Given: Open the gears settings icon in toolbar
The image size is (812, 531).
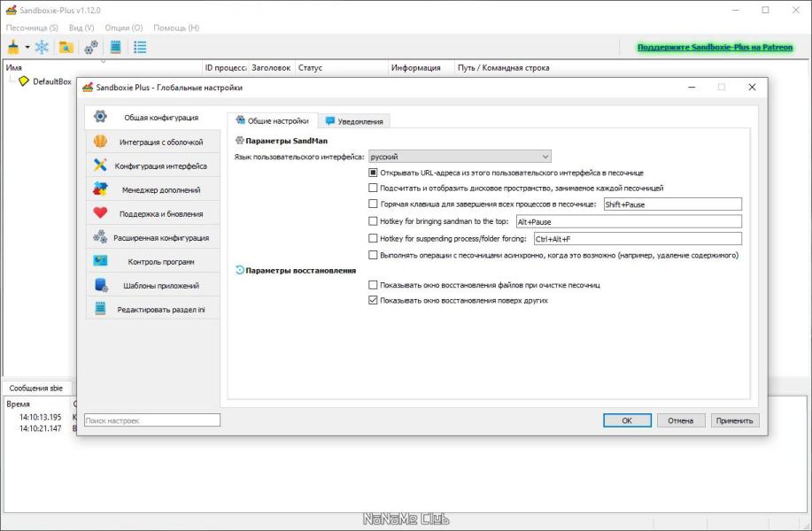Looking at the screenshot, I should 91,47.
